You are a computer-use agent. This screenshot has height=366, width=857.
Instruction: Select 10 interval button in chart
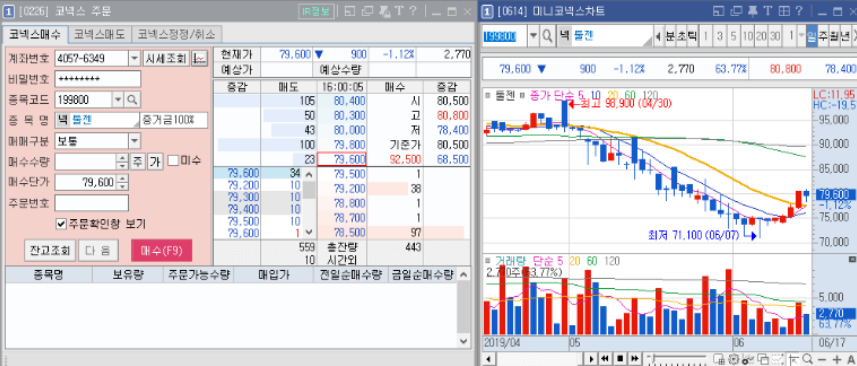[748, 37]
